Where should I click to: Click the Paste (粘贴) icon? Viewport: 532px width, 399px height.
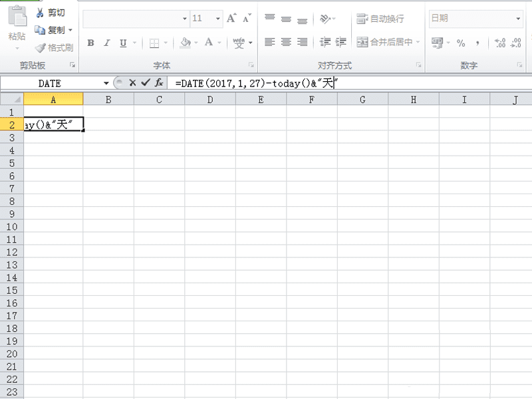[x=17, y=16]
